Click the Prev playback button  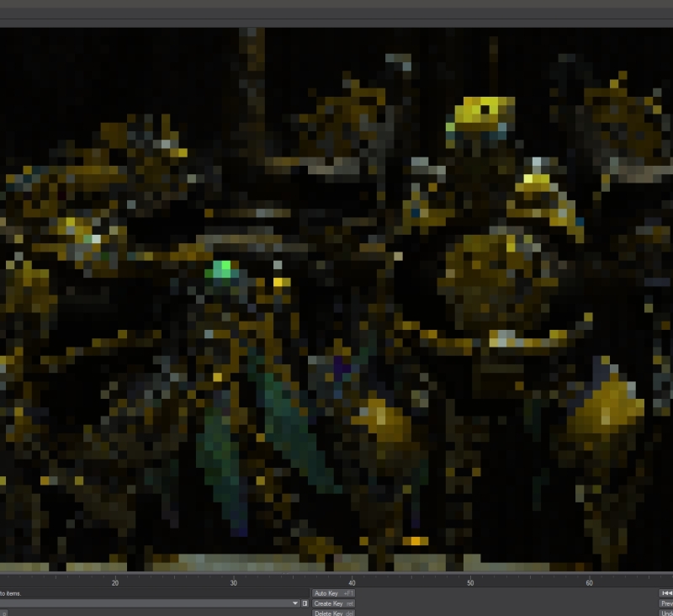[666, 603]
